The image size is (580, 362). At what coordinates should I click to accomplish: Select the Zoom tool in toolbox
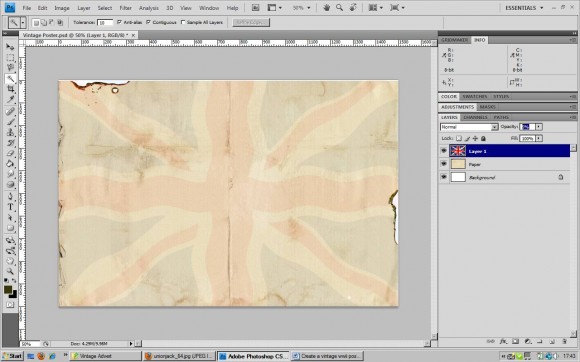[10, 271]
